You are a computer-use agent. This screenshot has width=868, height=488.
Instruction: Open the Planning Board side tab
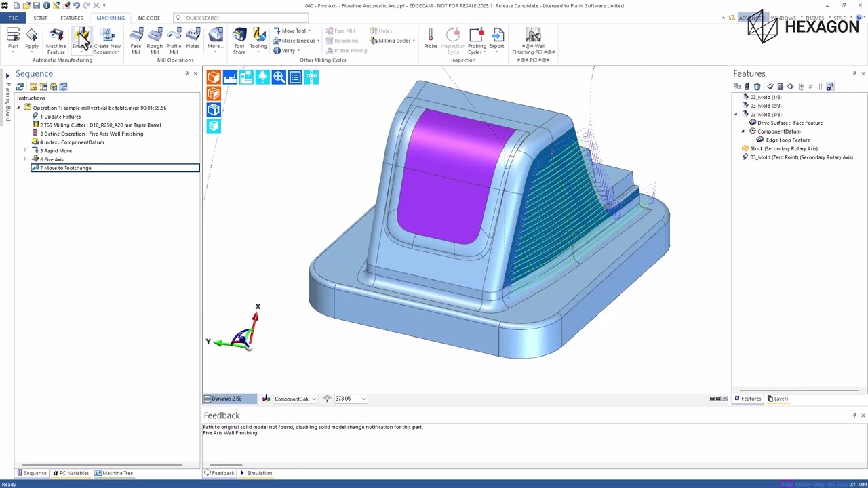[x=7, y=102]
